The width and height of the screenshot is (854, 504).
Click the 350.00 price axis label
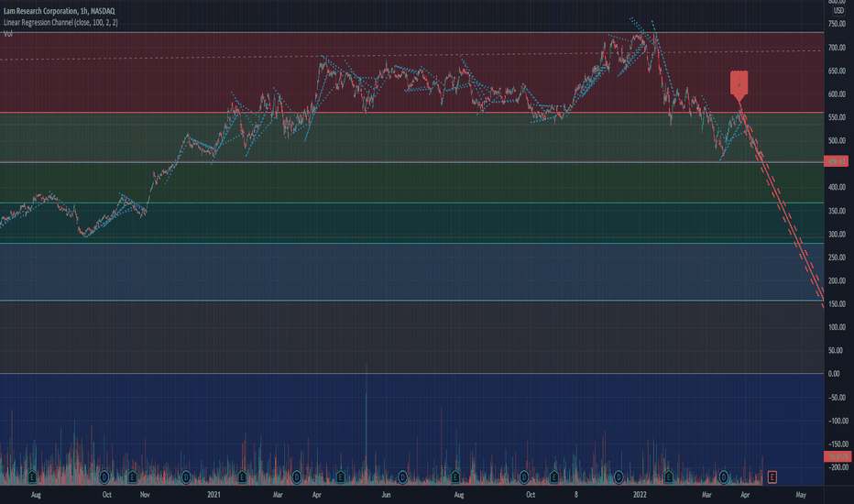pos(837,211)
